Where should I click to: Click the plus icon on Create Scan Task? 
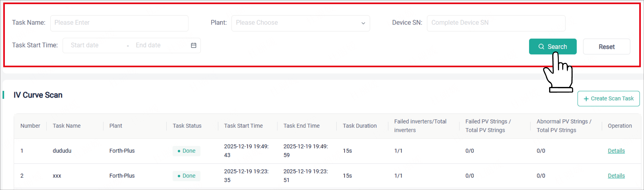point(586,98)
